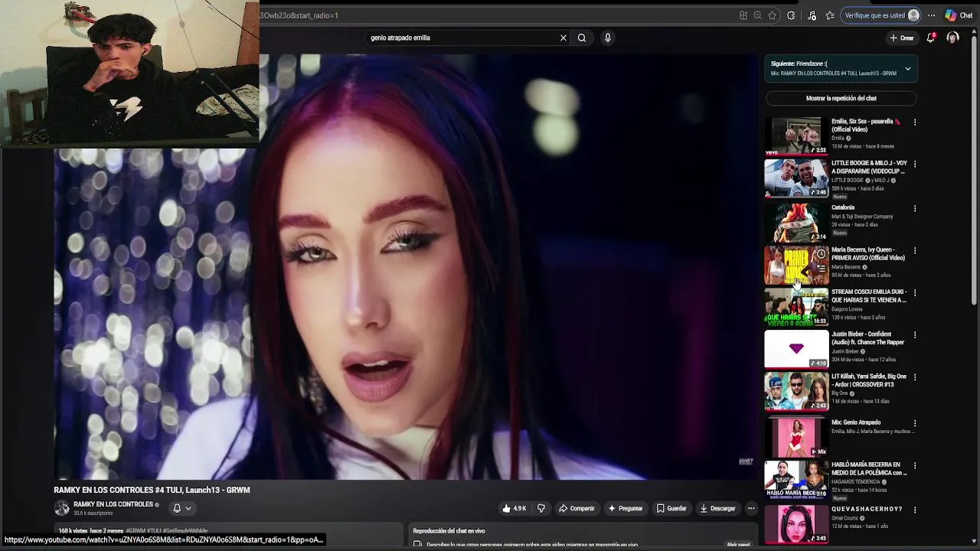Dislike the video with thumbs down
Image resolution: width=980 pixels, height=551 pixels.
pos(541,508)
